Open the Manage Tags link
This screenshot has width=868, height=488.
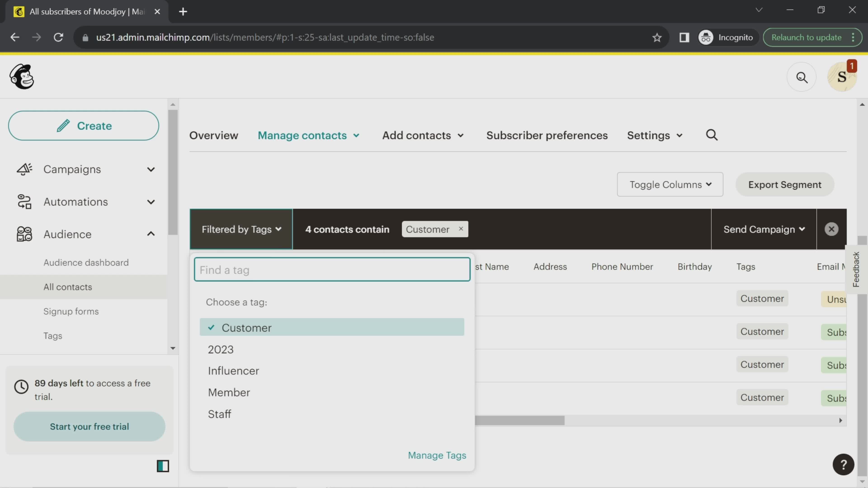[437, 455]
